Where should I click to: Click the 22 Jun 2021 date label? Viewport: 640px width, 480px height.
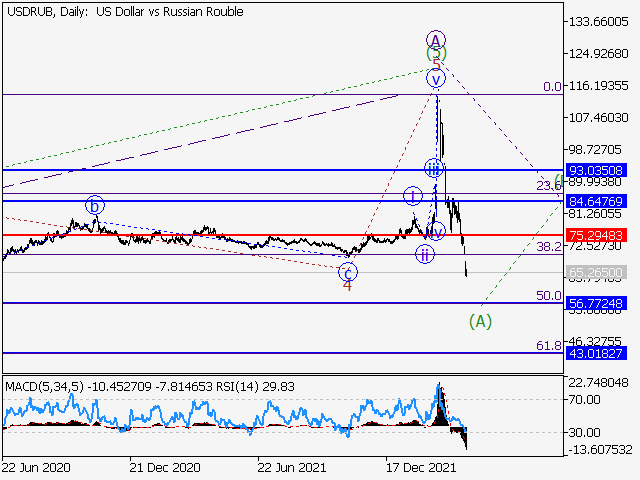(292, 467)
